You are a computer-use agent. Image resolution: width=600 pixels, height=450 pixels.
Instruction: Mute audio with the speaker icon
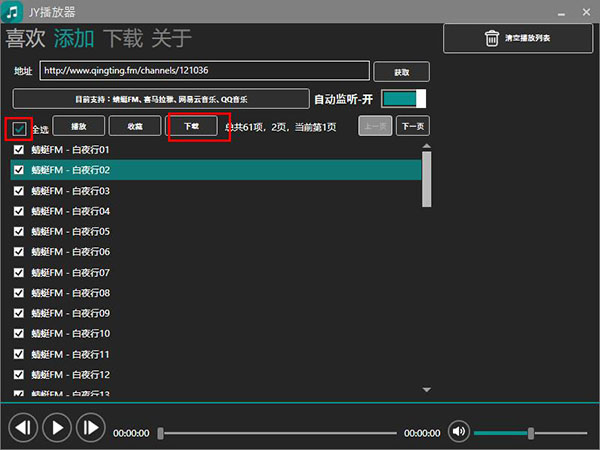pyautogui.click(x=458, y=432)
